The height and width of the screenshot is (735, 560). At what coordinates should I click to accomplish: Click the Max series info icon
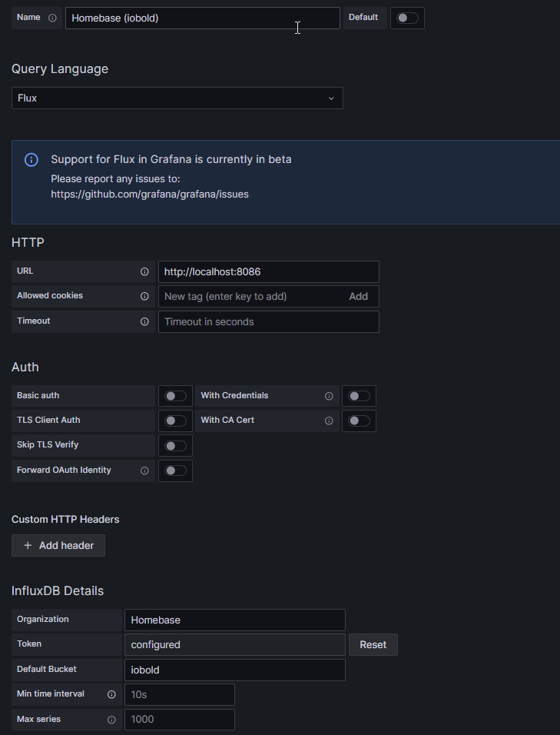[111, 720]
